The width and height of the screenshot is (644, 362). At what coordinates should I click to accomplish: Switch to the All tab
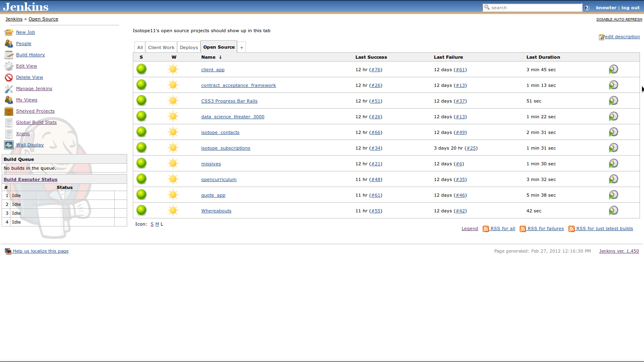point(140,47)
